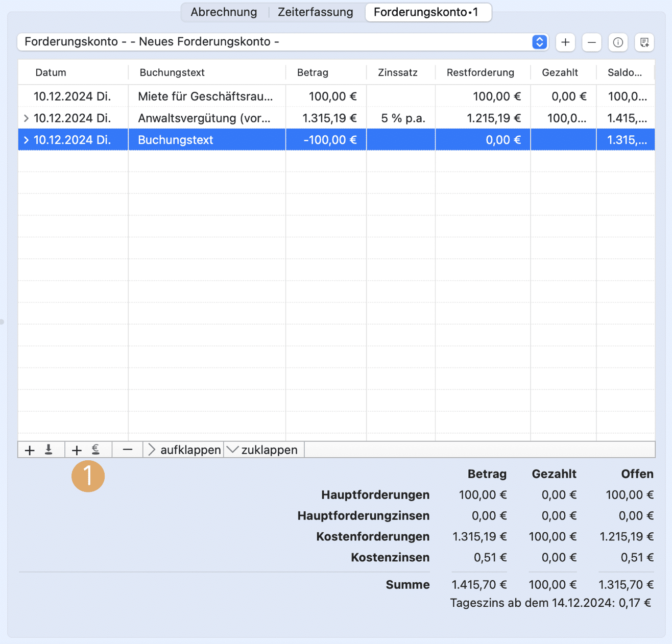The width and height of the screenshot is (672, 644).
Task: Click the Gezahlt cell in the Anwaltsvergütung row
Action: click(567, 118)
